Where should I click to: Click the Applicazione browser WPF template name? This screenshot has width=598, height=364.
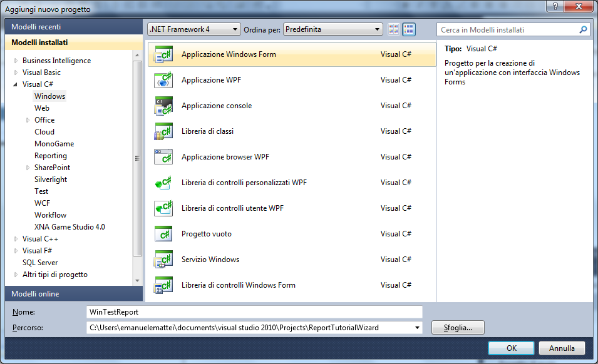click(225, 157)
